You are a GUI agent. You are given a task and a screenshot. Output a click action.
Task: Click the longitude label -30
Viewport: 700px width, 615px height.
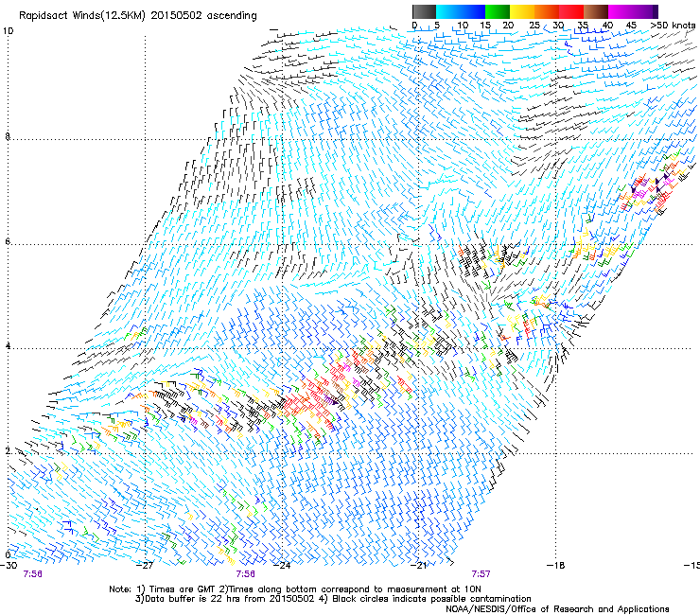tap(9, 566)
